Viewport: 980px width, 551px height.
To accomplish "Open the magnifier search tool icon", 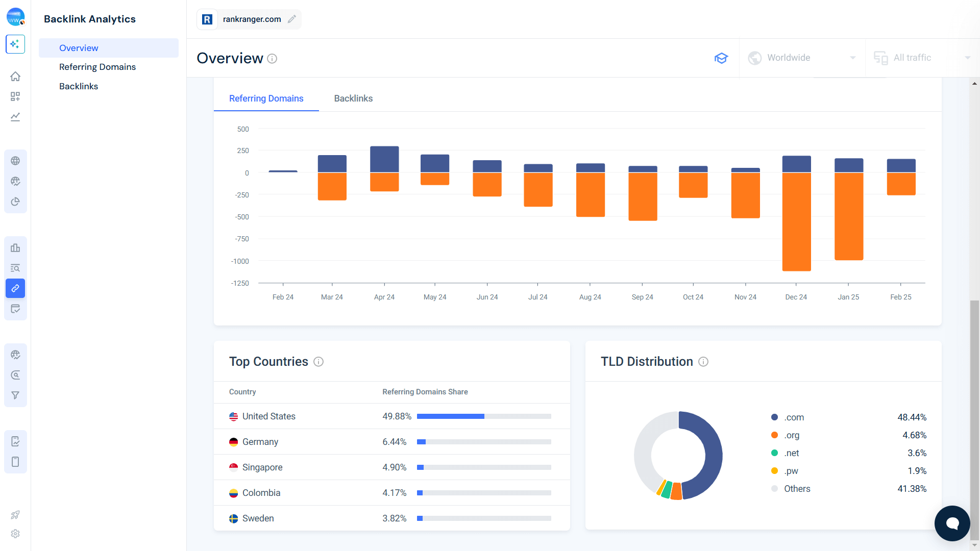I will 15,375.
